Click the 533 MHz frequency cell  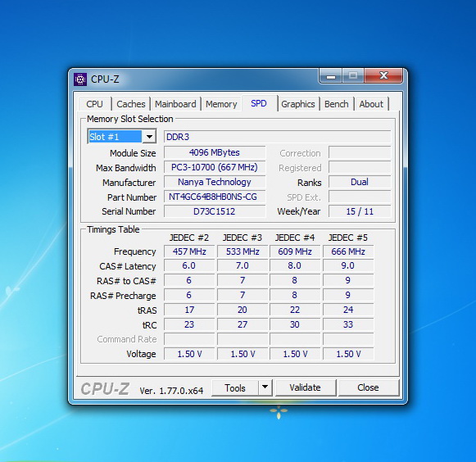point(243,251)
